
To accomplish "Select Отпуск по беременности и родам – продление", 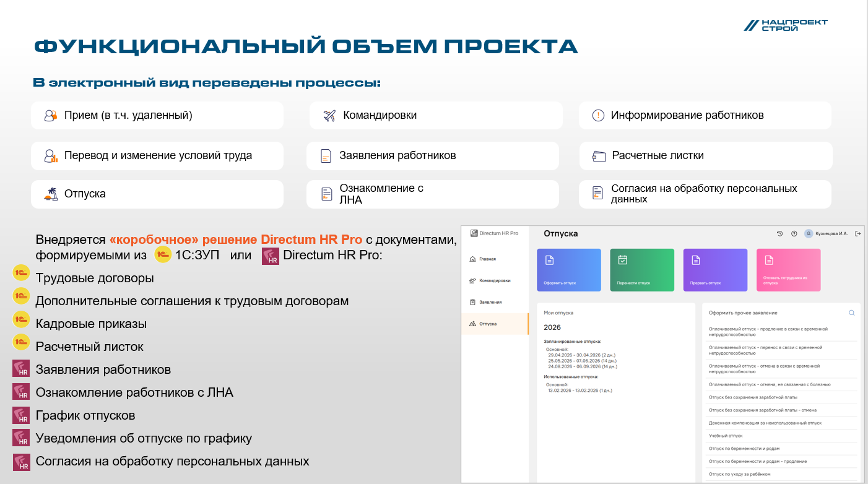I will point(783,461).
